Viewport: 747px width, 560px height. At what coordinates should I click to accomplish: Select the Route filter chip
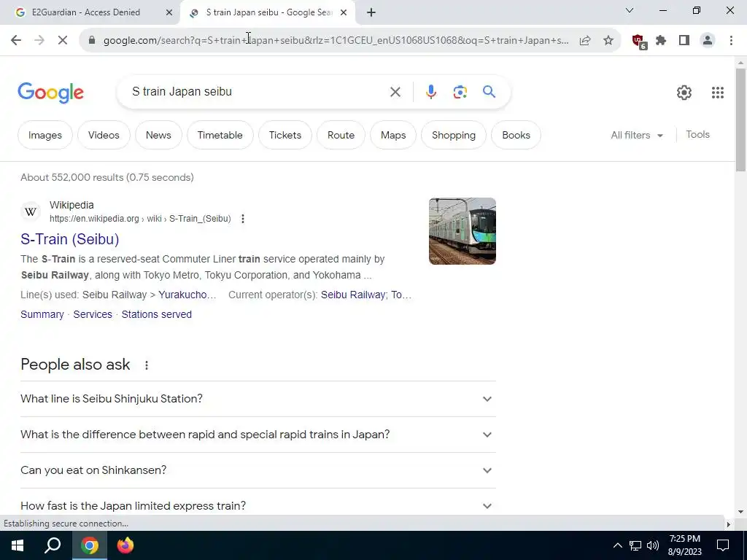tap(341, 135)
